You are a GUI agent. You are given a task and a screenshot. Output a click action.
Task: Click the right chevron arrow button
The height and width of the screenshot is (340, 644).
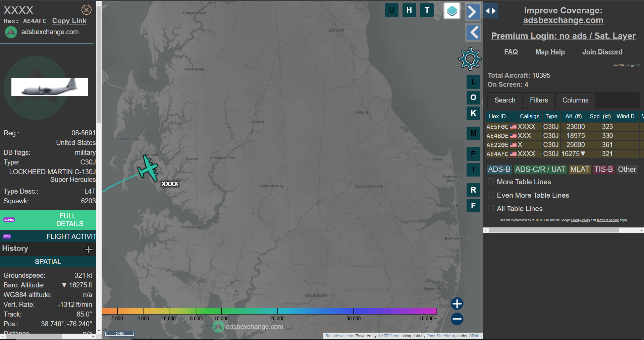(x=473, y=12)
